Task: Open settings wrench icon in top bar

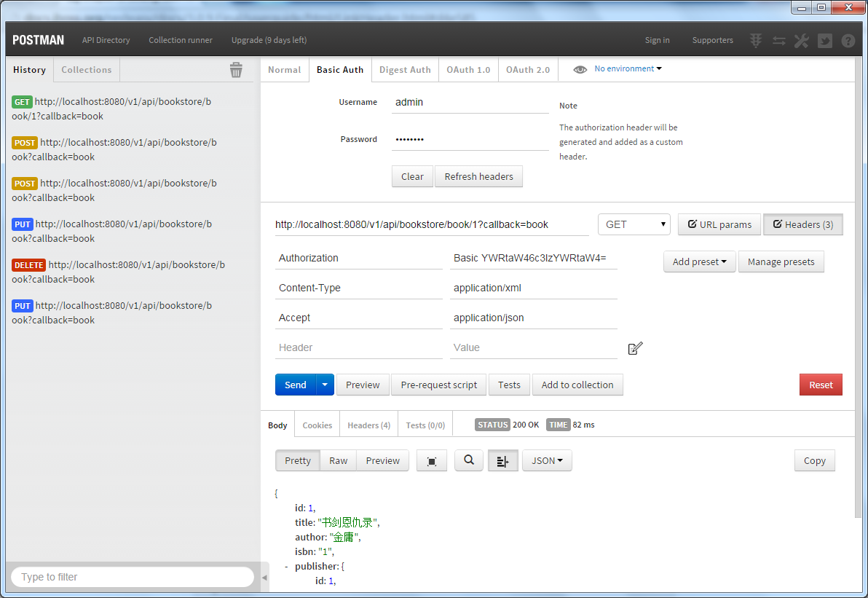Action: [x=802, y=40]
